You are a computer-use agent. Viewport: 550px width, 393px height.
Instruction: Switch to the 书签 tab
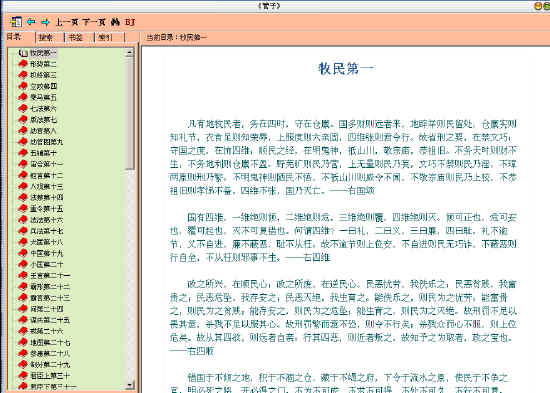click(75, 37)
